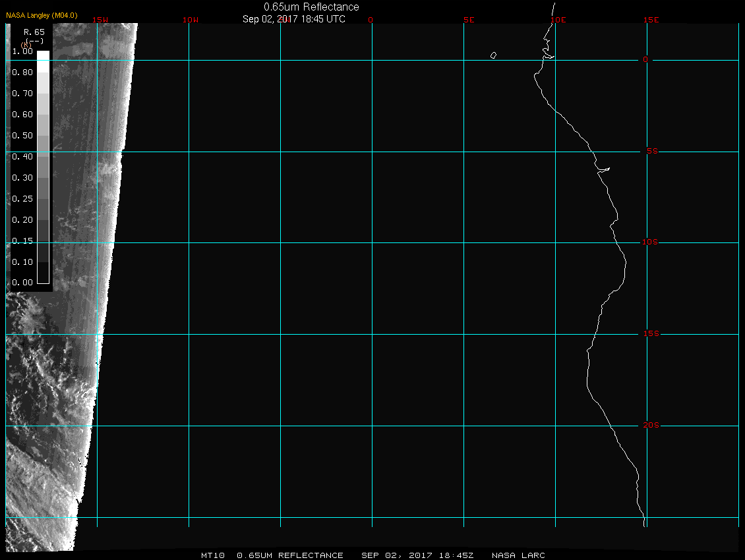
Task: Click the 10W longitude label
Action: [x=190, y=20]
